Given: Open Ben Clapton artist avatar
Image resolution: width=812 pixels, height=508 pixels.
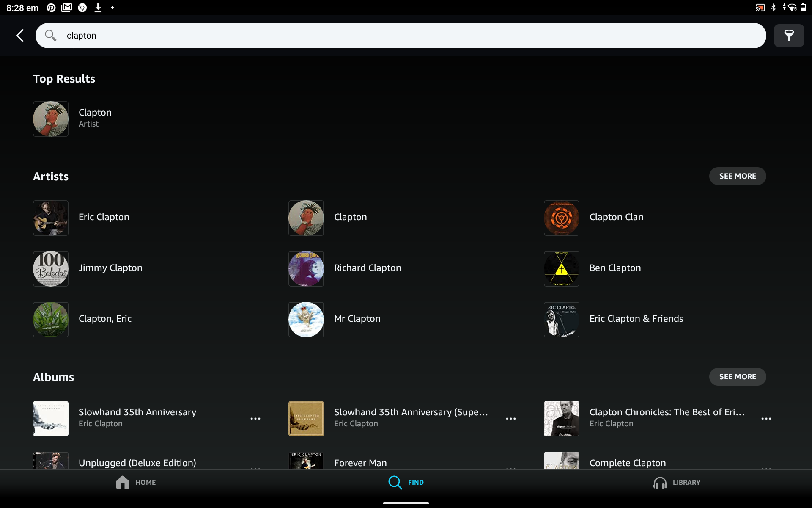Looking at the screenshot, I should click(562, 269).
